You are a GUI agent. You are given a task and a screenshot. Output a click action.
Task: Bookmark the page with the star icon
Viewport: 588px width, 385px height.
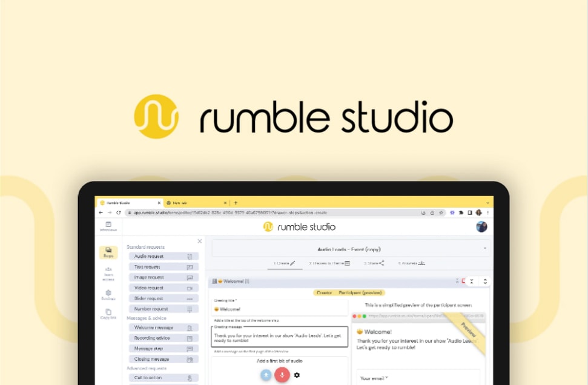pos(441,212)
